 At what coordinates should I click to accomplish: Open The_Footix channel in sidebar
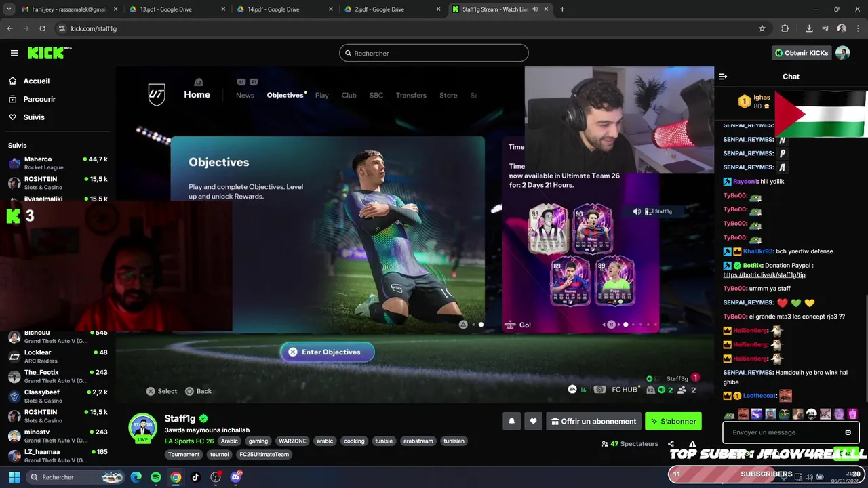[x=58, y=376]
